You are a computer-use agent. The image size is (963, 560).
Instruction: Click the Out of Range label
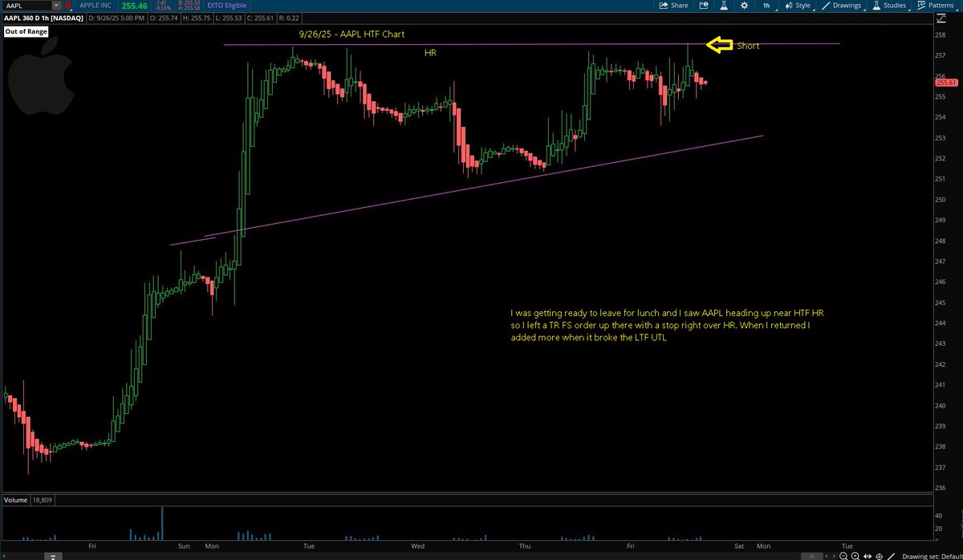click(x=25, y=31)
